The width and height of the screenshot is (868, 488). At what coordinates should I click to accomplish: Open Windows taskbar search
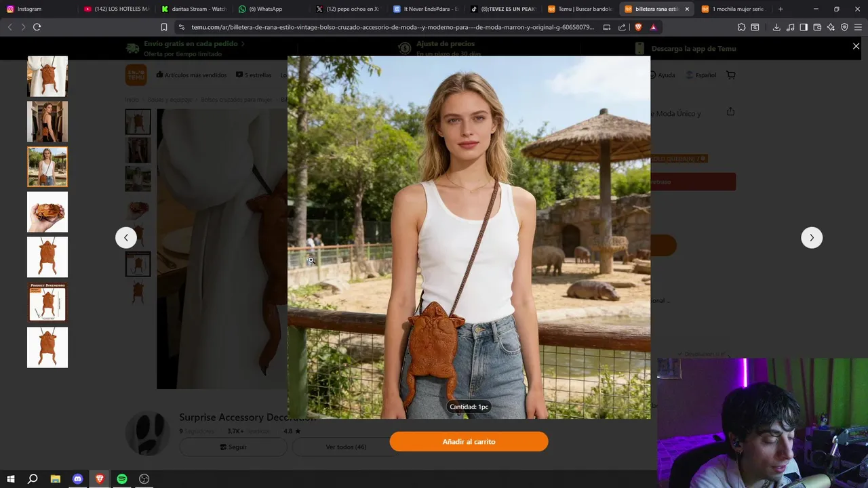tap(33, 479)
